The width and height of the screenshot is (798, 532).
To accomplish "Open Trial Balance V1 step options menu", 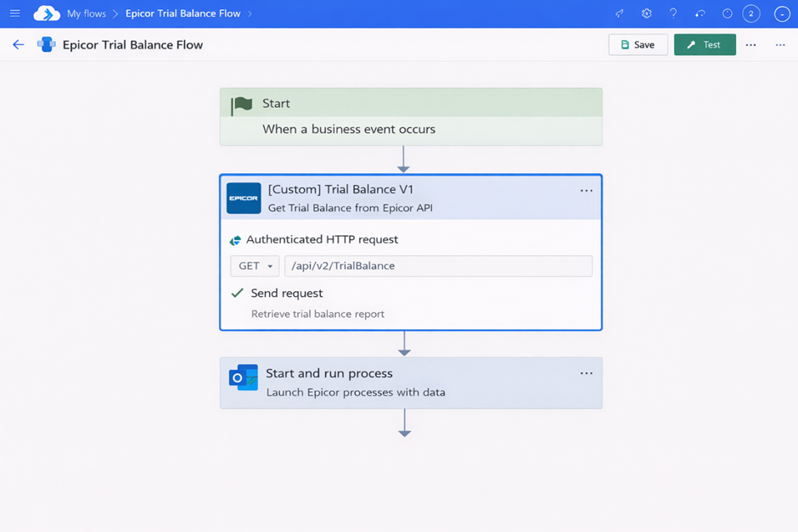I will point(586,191).
